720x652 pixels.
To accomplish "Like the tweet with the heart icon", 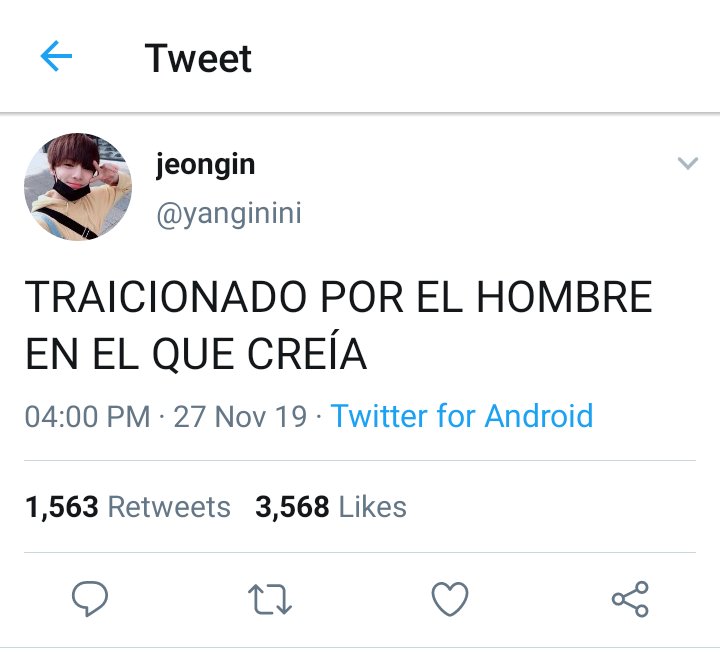I will click(x=450, y=599).
